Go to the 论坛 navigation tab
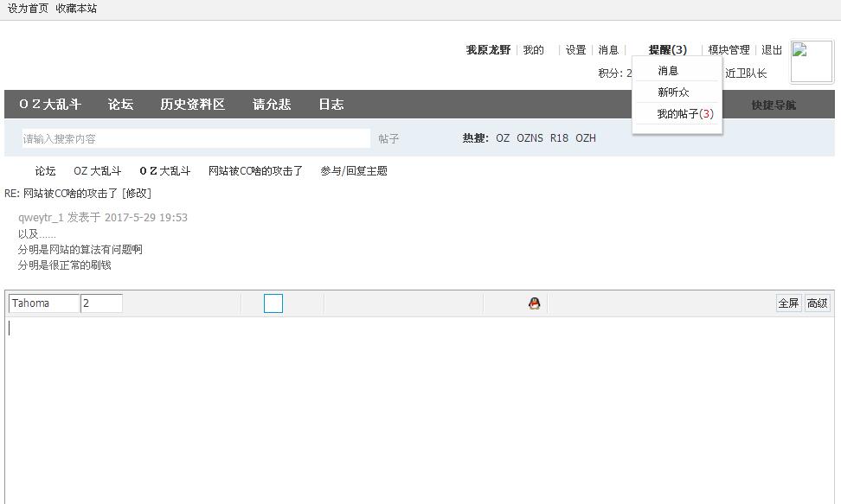Screen dimensions: 841x504 120,104
